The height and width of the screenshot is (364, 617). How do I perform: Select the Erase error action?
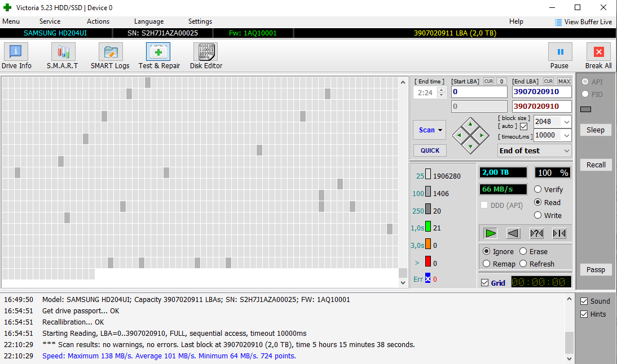523,251
